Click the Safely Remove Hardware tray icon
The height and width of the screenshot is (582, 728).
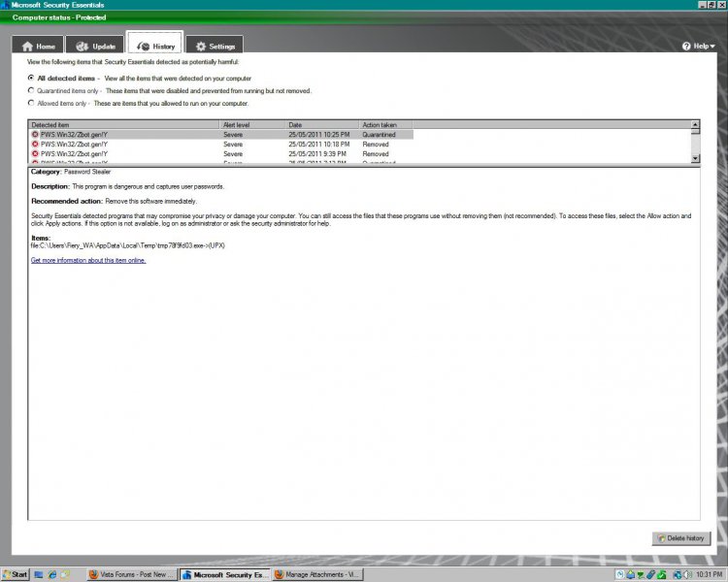point(641,575)
